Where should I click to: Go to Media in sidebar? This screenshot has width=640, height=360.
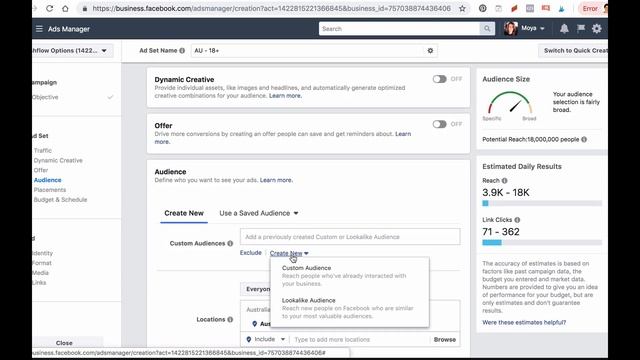40,273
